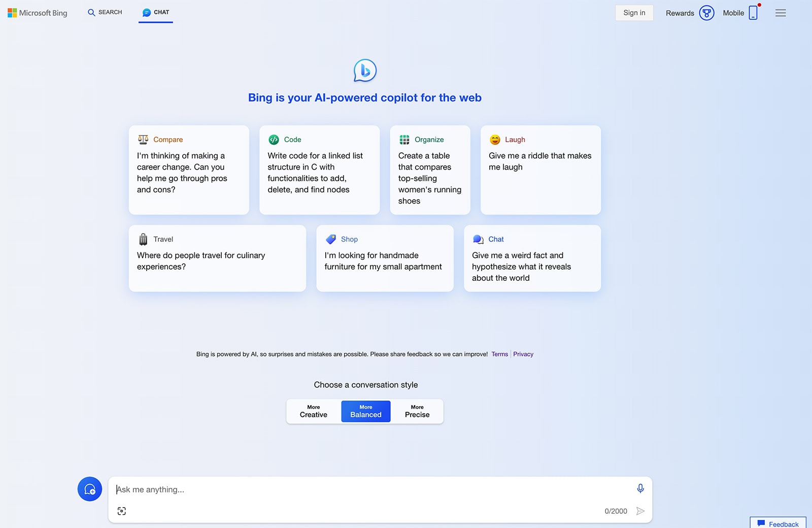Select the linked list code suggestion

[319, 170]
